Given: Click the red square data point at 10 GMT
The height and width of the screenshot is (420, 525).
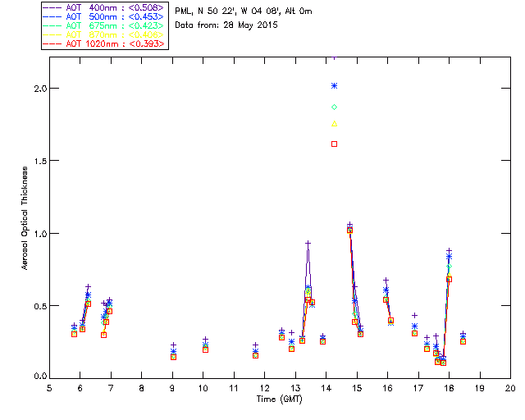Looking at the screenshot, I should tap(205, 349).
